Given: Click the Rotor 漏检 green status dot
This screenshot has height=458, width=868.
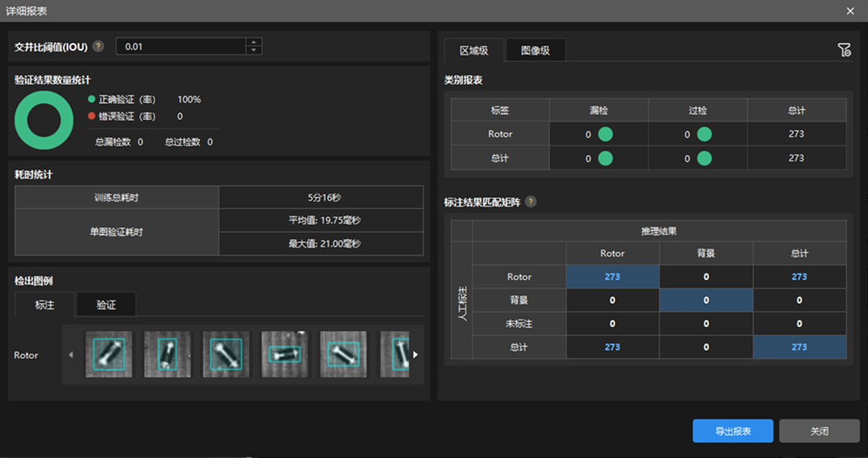Looking at the screenshot, I should click(x=606, y=134).
